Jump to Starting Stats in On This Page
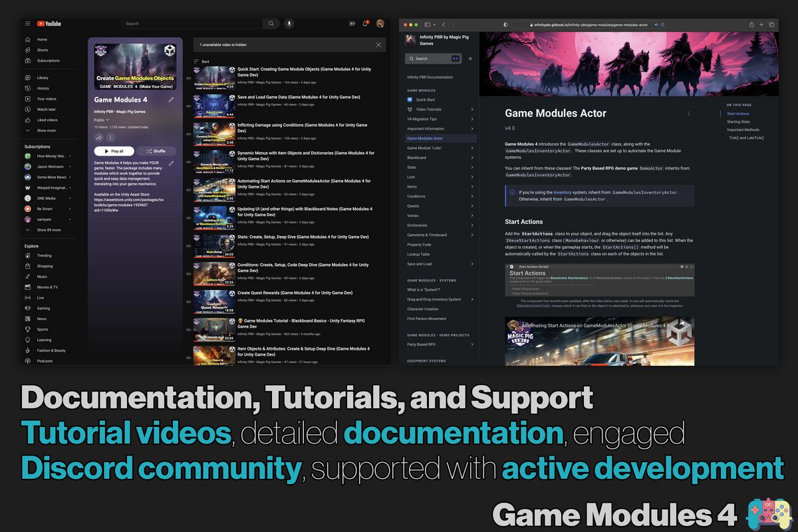 point(738,122)
